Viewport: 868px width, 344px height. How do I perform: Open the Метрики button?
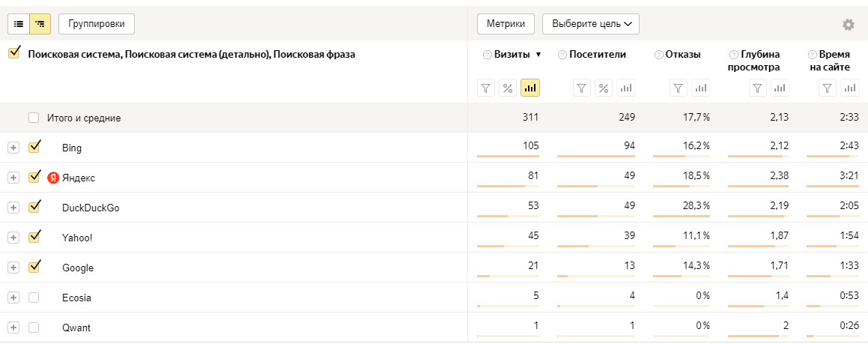click(506, 24)
